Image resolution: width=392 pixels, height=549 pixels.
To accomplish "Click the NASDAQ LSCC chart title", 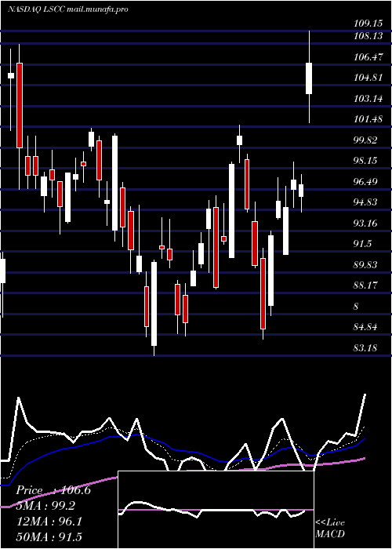I will [67, 9].
